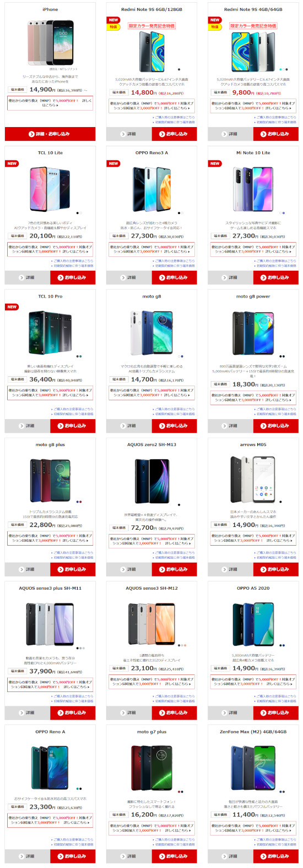This screenshot has height=868, width=303.
Task: Open the MNP discount box for arrows M05
Action: pyautogui.click(x=253, y=538)
